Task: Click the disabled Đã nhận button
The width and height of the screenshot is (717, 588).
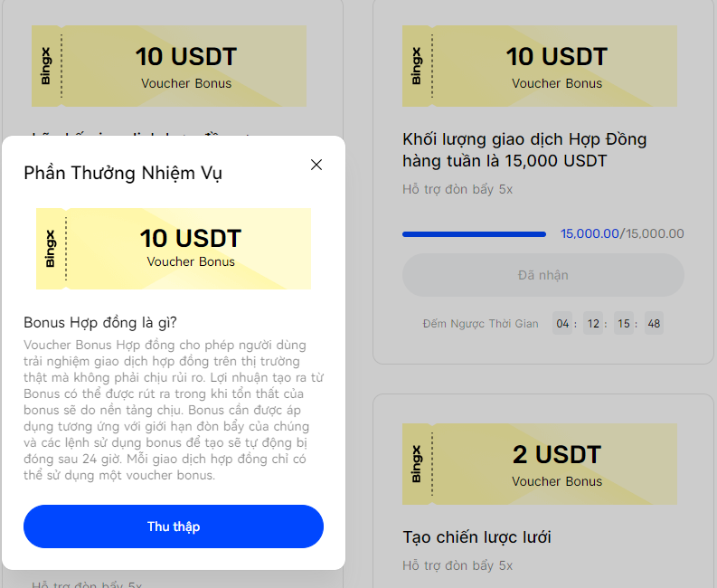Action: (542, 275)
